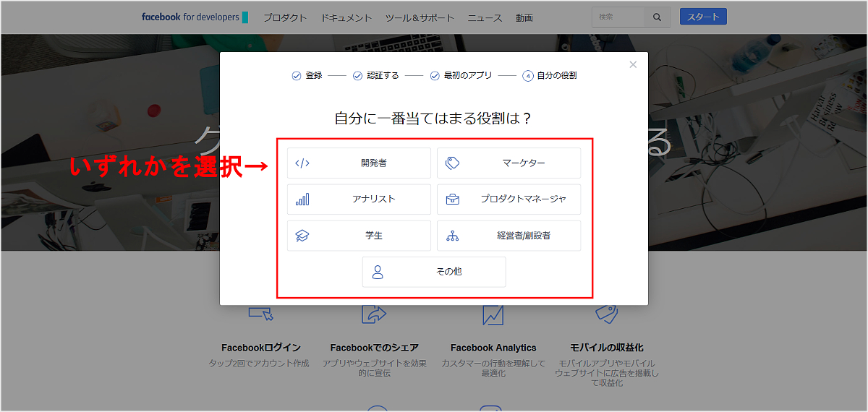868x412 pixels.
Task: Click the code brackets icon for 開発者
Action: click(x=302, y=163)
